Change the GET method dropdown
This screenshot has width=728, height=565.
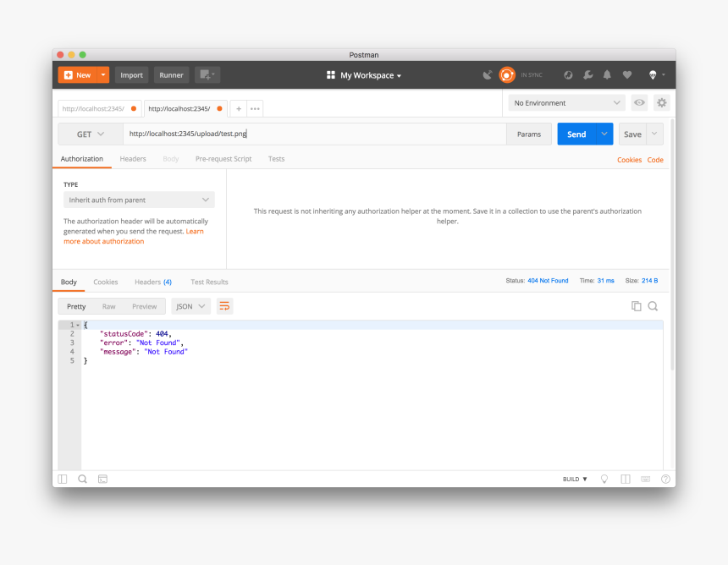(x=90, y=134)
